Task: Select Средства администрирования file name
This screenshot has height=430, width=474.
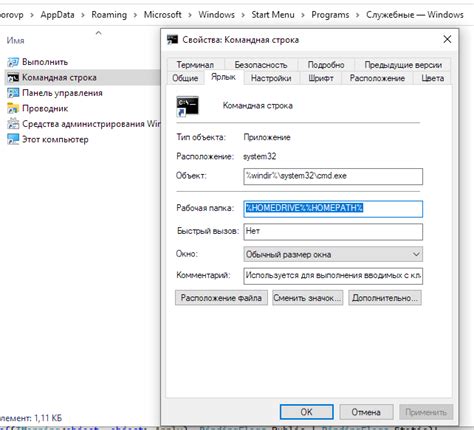Action: pos(91,124)
